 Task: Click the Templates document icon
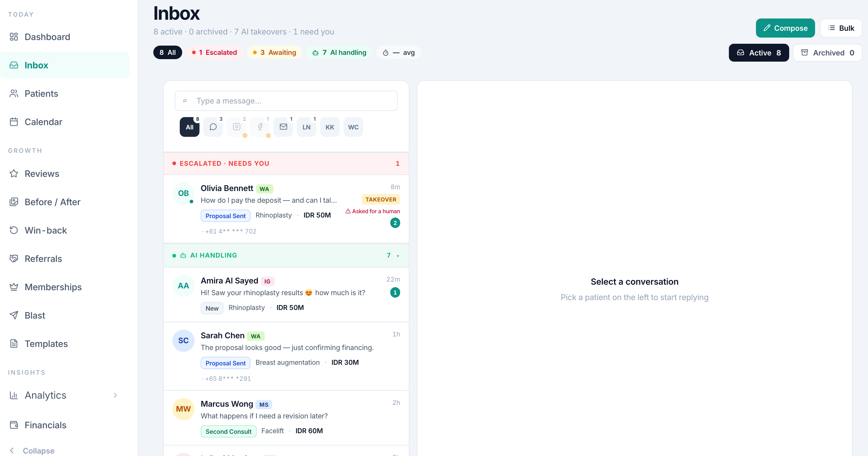14,344
